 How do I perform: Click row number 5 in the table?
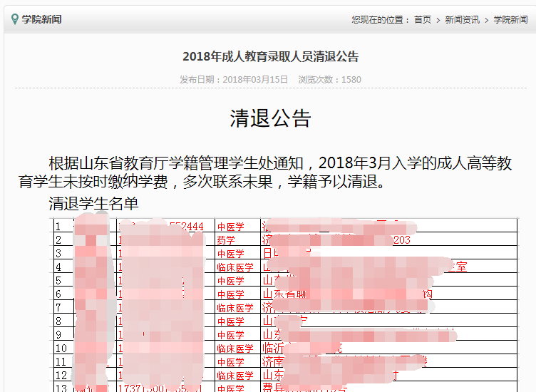coord(58,281)
